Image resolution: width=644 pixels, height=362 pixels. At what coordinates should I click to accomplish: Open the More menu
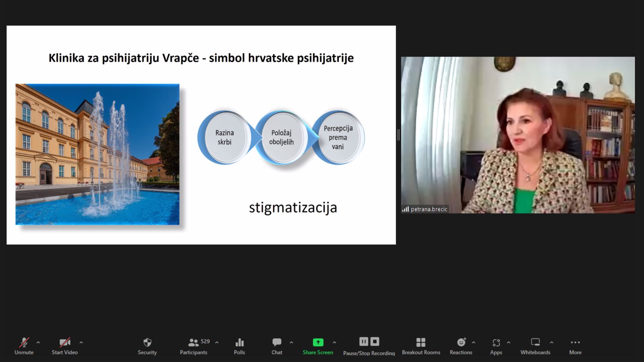coord(575,342)
